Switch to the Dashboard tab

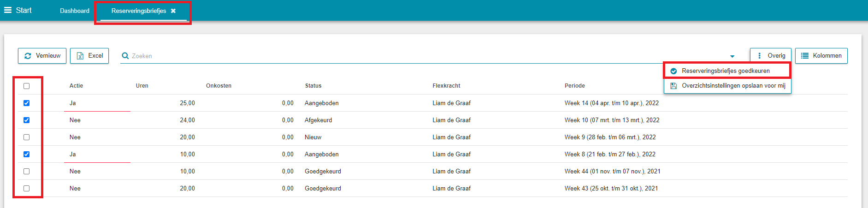tap(75, 11)
